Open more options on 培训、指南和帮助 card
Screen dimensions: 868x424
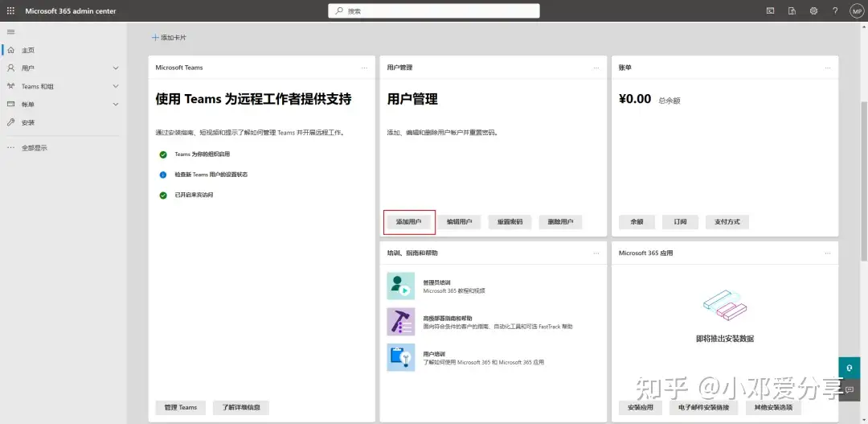596,253
